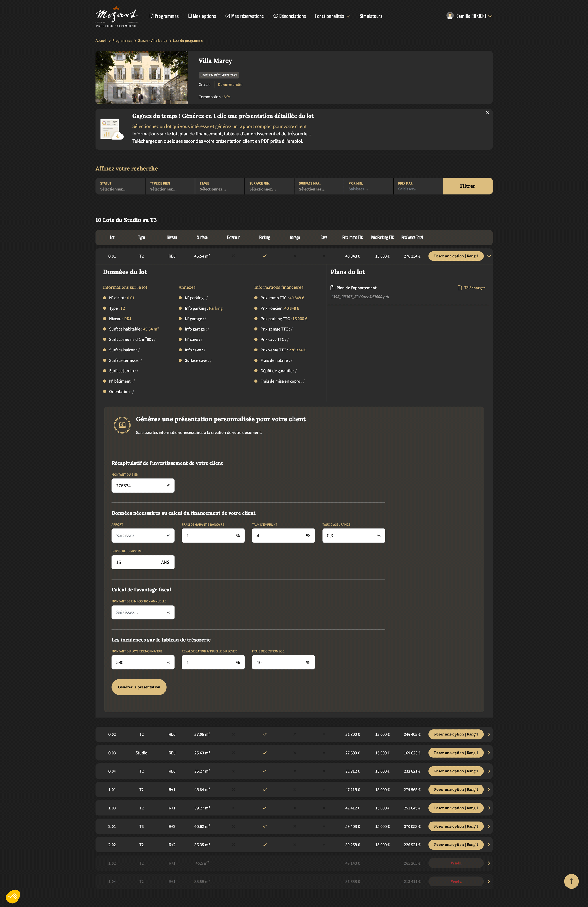The image size is (588, 907).
Task: Click the Mes réservations navigation icon
Action: pyautogui.click(x=229, y=16)
